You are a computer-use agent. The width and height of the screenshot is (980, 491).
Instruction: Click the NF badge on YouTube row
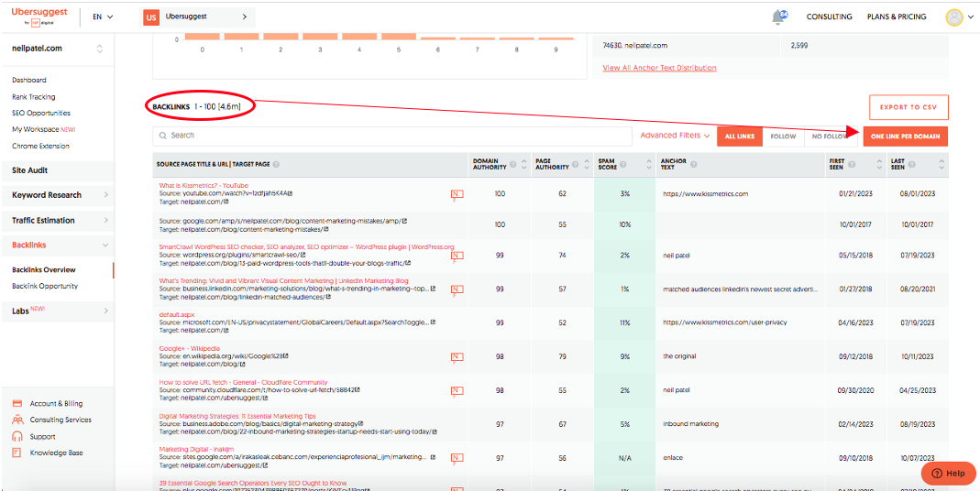click(x=457, y=194)
